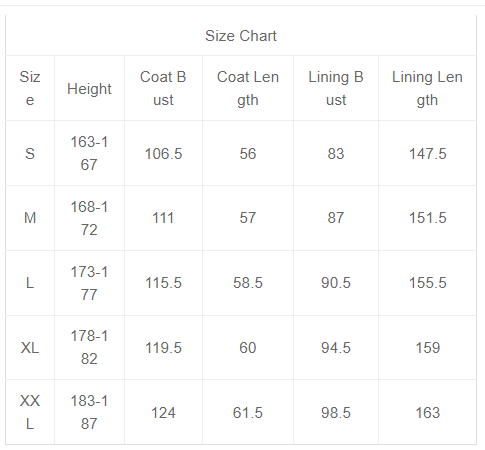485x450 pixels.
Task: Click the Size Chart title
Action: [x=241, y=36]
